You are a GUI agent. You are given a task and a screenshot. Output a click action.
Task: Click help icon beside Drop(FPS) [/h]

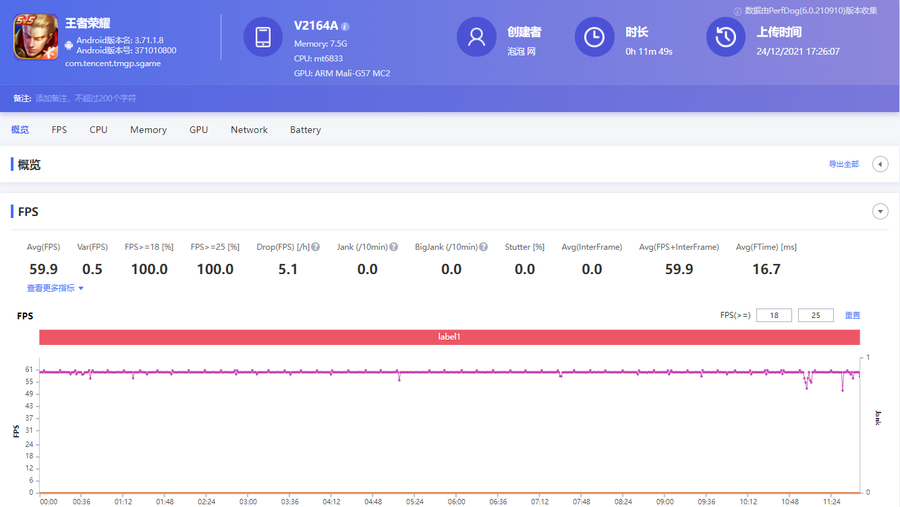[316, 247]
